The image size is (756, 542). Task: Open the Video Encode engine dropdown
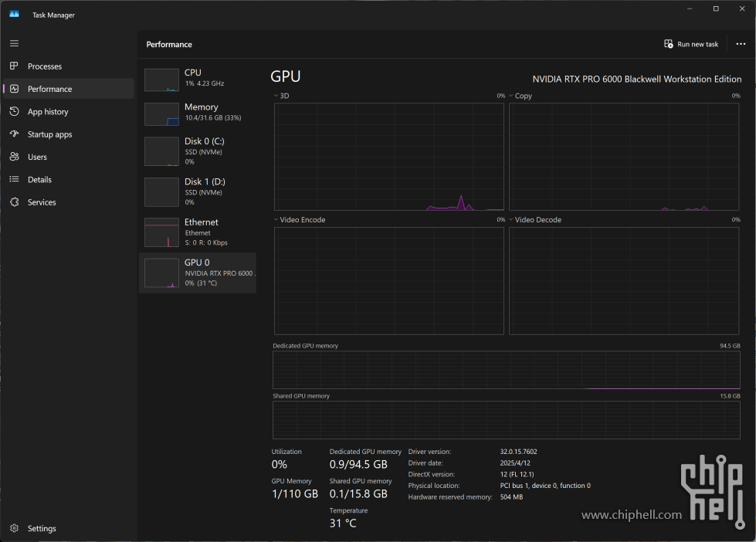300,219
